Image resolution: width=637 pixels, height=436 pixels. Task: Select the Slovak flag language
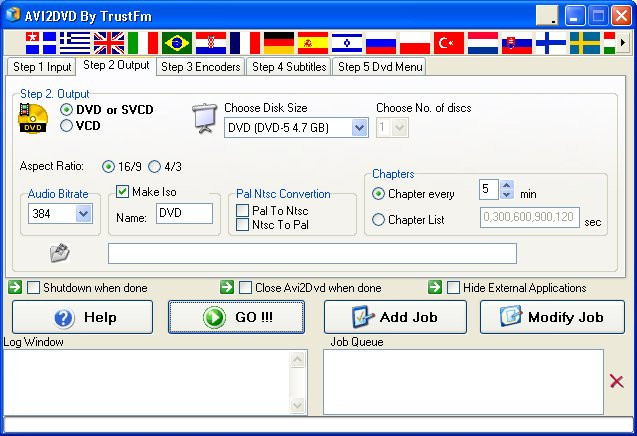517,43
